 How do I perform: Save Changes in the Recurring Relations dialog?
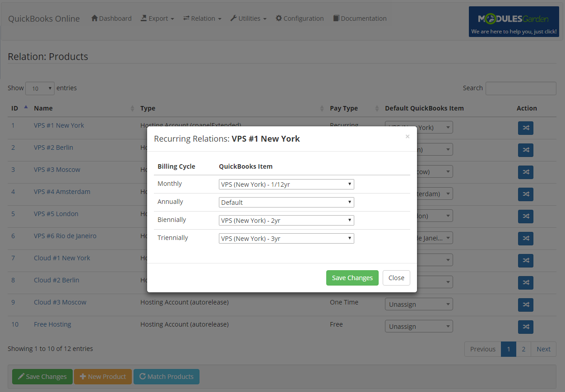[352, 278]
